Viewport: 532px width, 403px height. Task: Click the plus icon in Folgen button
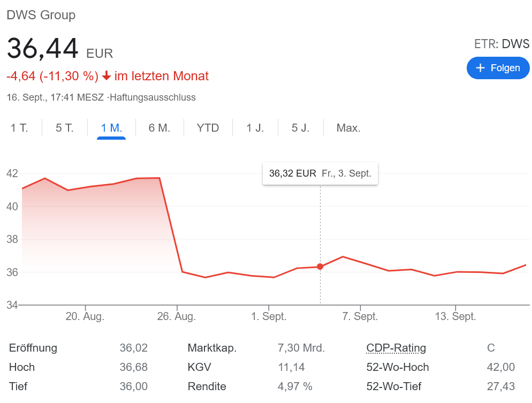pyautogui.click(x=480, y=68)
